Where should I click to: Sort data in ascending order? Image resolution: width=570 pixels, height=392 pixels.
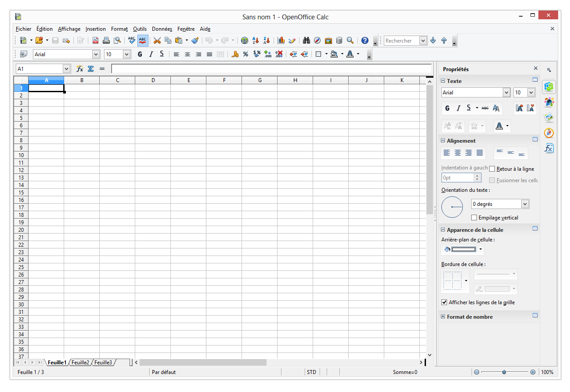click(256, 40)
